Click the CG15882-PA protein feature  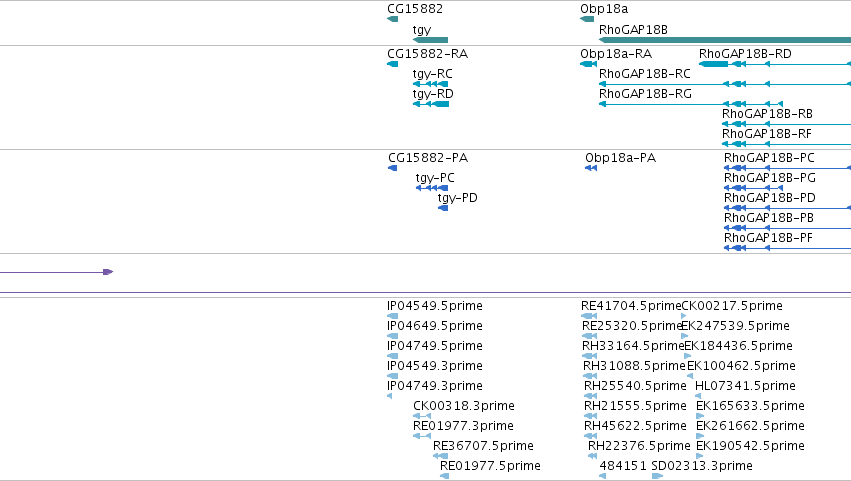point(392,168)
